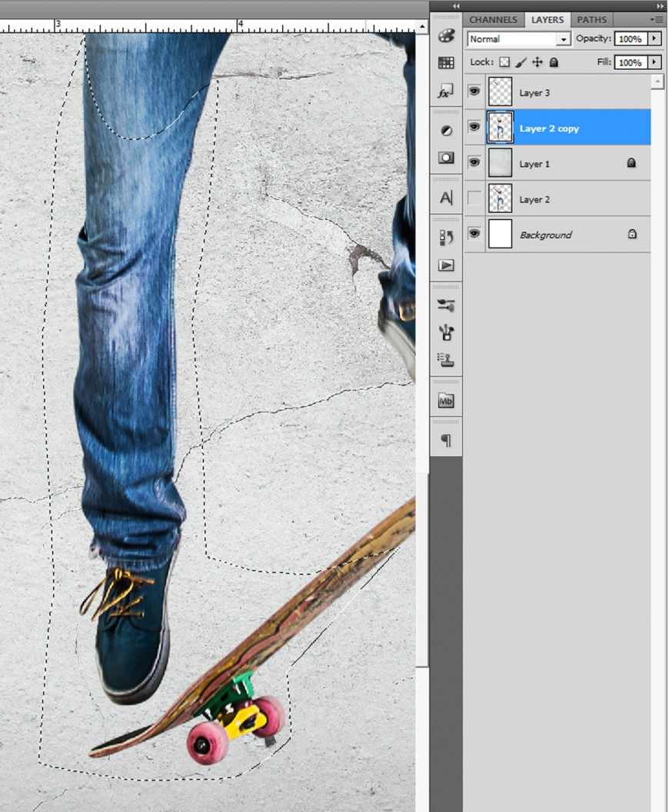Hide Layer 3 using its eye icon

click(474, 92)
